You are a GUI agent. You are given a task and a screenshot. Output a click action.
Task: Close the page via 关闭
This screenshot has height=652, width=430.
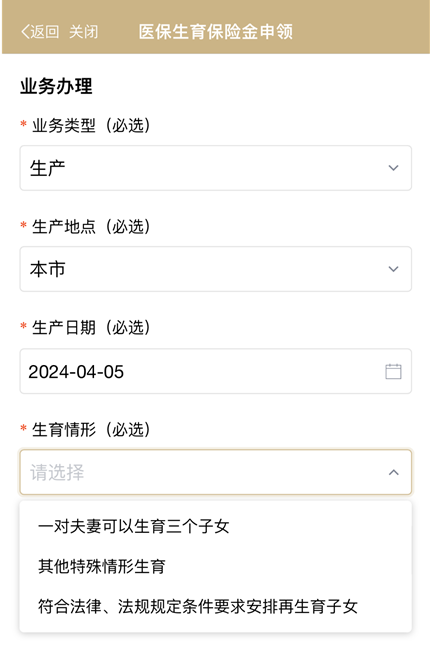coord(84,32)
